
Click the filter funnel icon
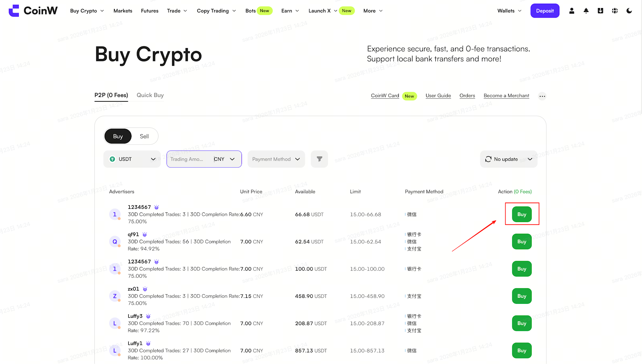click(x=319, y=159)
